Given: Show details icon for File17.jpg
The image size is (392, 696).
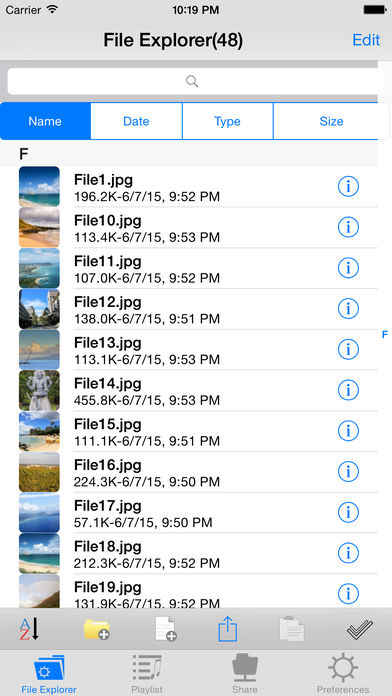Looking at the screenshot, I should pyautogui.click(x=348, y=512).
